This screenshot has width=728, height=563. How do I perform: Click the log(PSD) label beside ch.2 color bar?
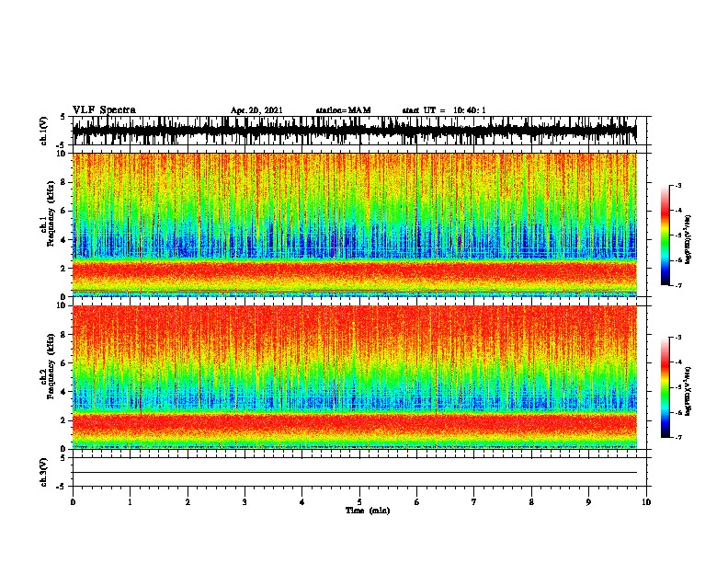click(x=688, y=391)
